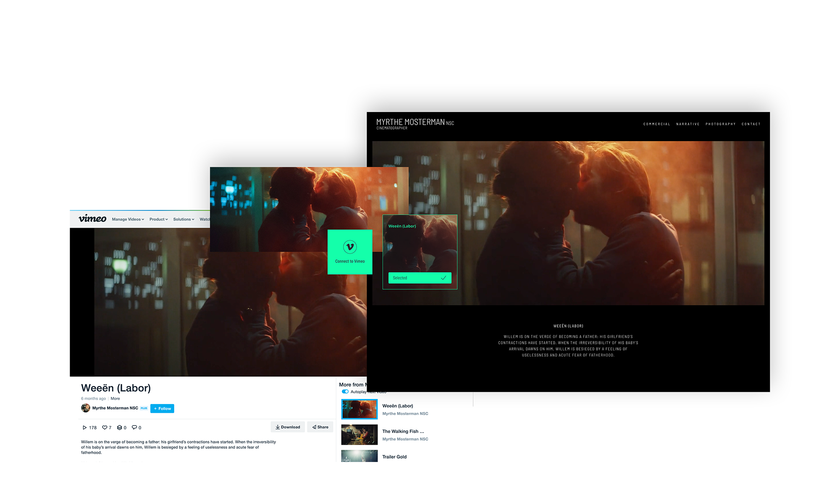840x504 pixels.
Task: Click the Vimeo icon in Connect tile
Action: (350, 247)
